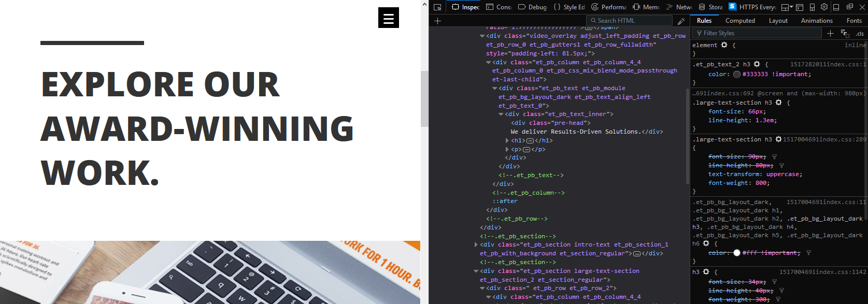Open the 1517004691index.css:289 source link
The height and width of the screenshot is (304, 868).
click(824, 139)
